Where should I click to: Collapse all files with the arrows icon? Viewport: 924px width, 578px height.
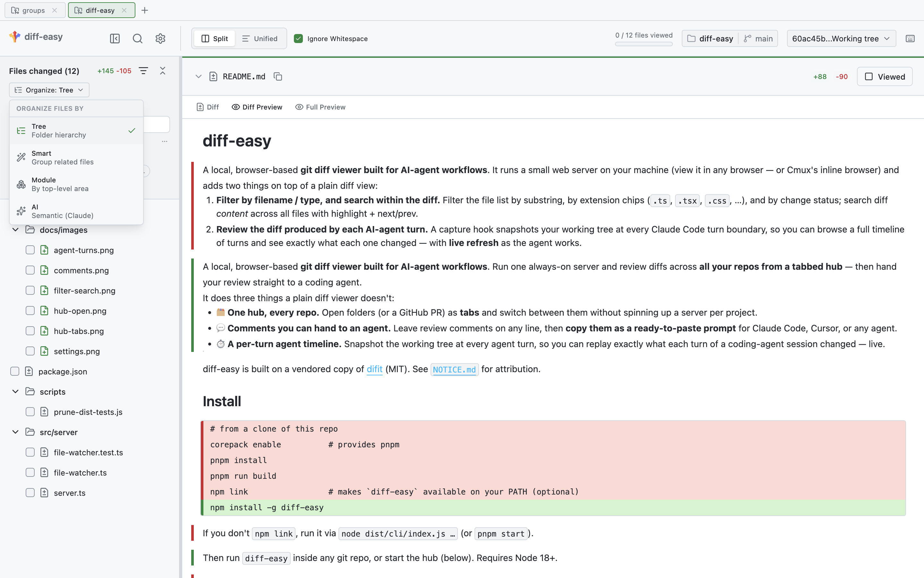(x=163, y=71)
